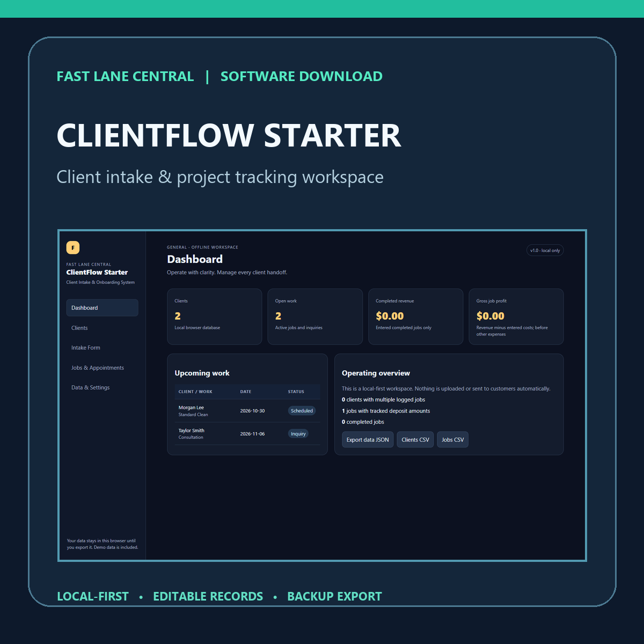Click the LOCAL-FIRST footer text
This screenshot has width=644, height=644.
93,596
